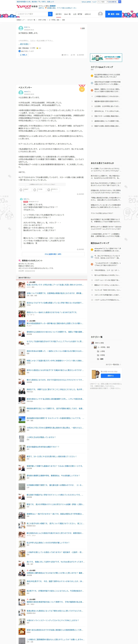Image resolution: width=138 pixels, height=644 pixels.
Task: Click the 質問・相談 blue button
Action: coord(113,14)
